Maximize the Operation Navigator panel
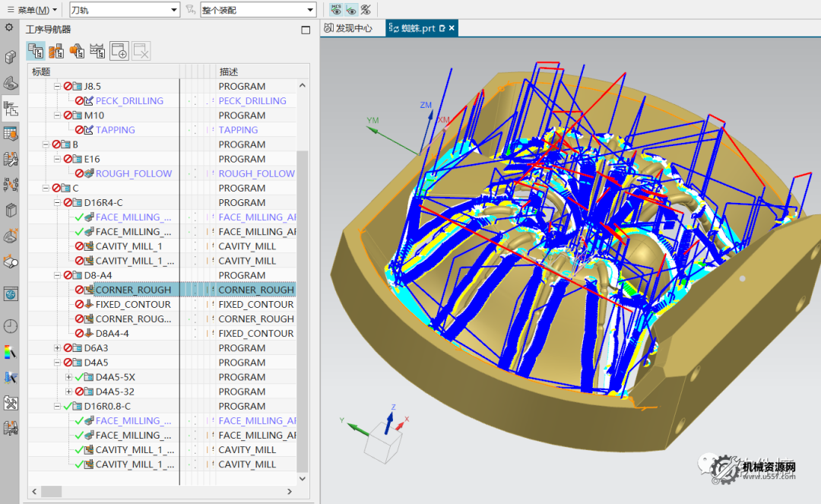This screenshot has height=504, width=821. tap(306, 30)
